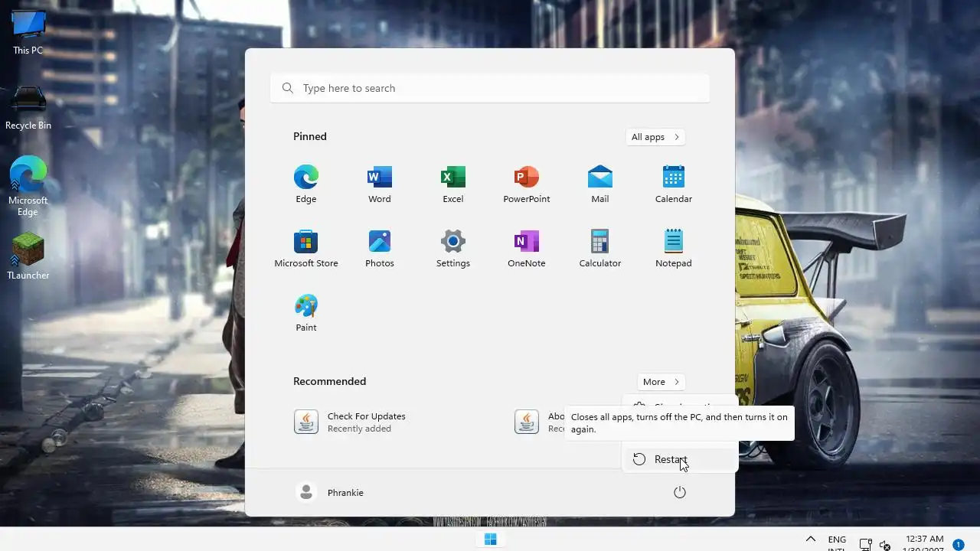Launch Word from pinned apps
This screenshot has height=551, width=980.
click(380, 184)
